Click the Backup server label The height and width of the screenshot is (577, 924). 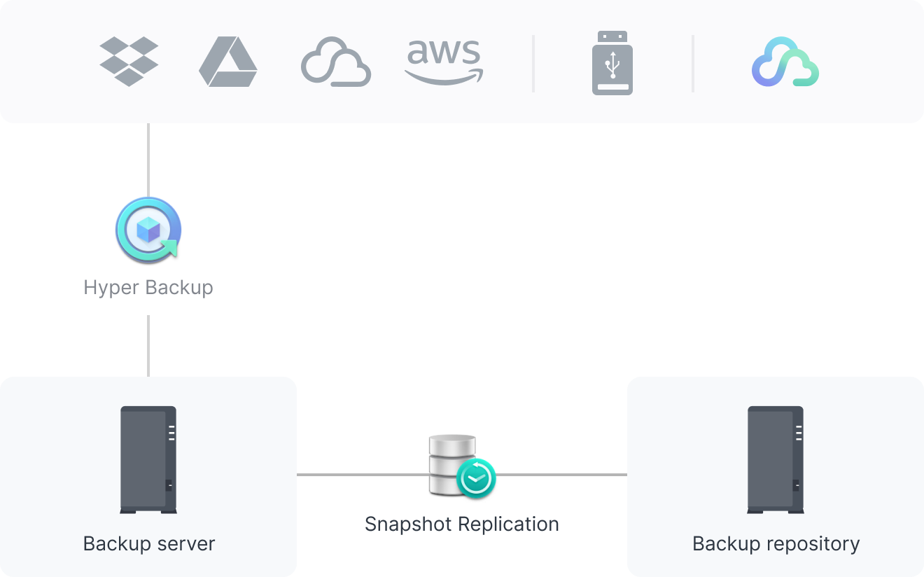pyautogui.click(x=148, y=543)
